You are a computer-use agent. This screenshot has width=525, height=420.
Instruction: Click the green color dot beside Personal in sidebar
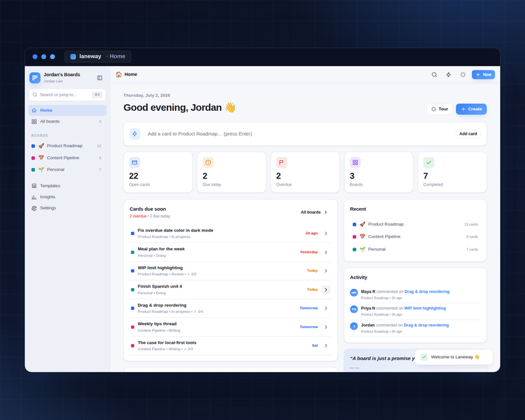tap(33, 170)
